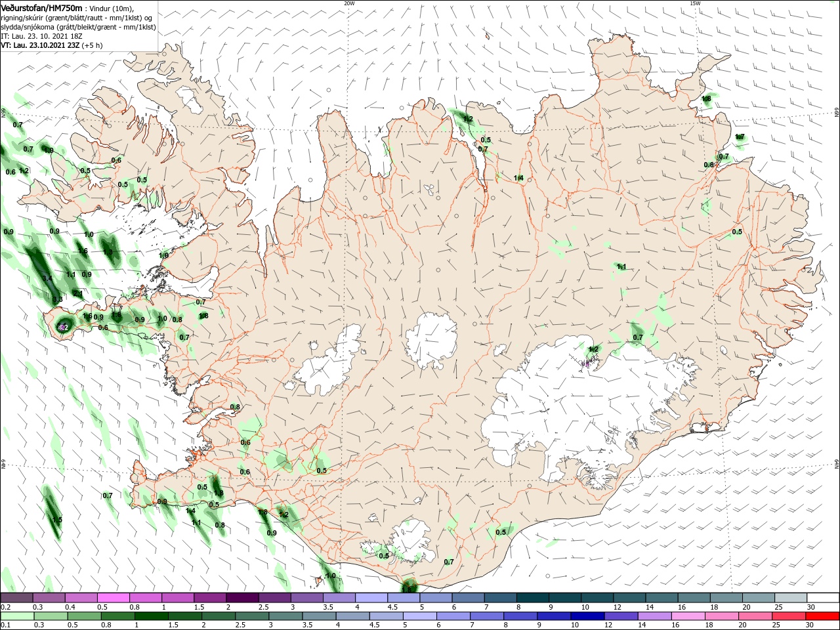The image size is (840, 630).
Task: Click bright magenta swatch in upper color scale
Action: click(114, 598)
